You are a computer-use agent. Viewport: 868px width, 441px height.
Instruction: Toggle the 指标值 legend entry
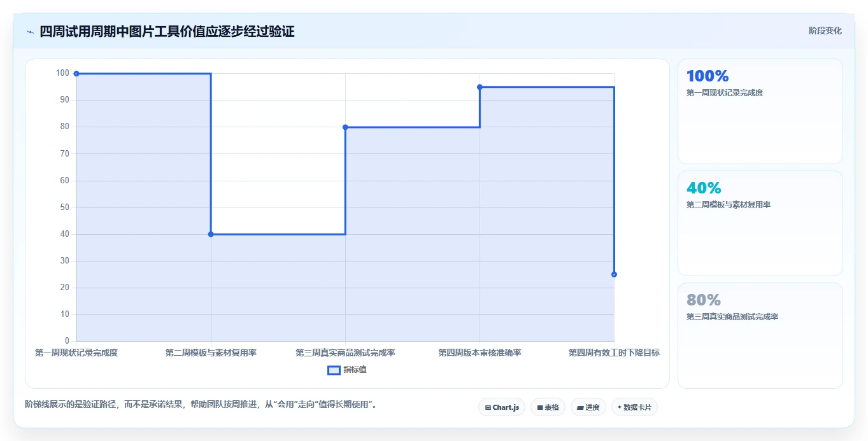(x=347, y=370)
